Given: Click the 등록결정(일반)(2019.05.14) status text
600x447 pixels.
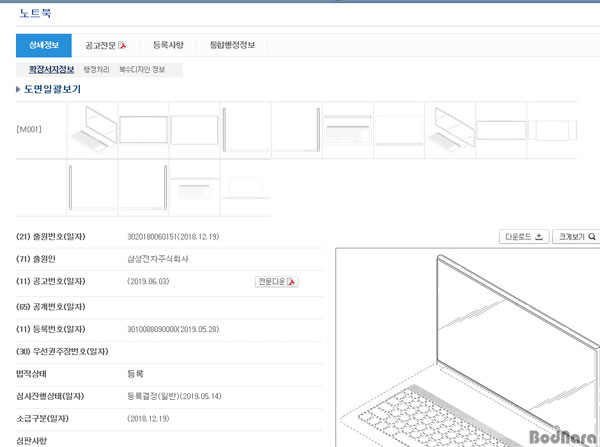Looking at the screenshot, I should click(x=174, y=396).
